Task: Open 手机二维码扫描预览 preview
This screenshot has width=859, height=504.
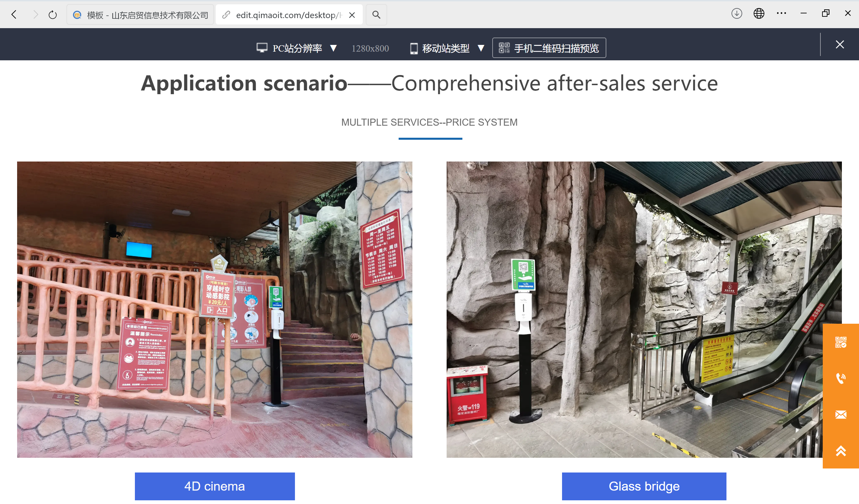Action: [x=549, y=48]
